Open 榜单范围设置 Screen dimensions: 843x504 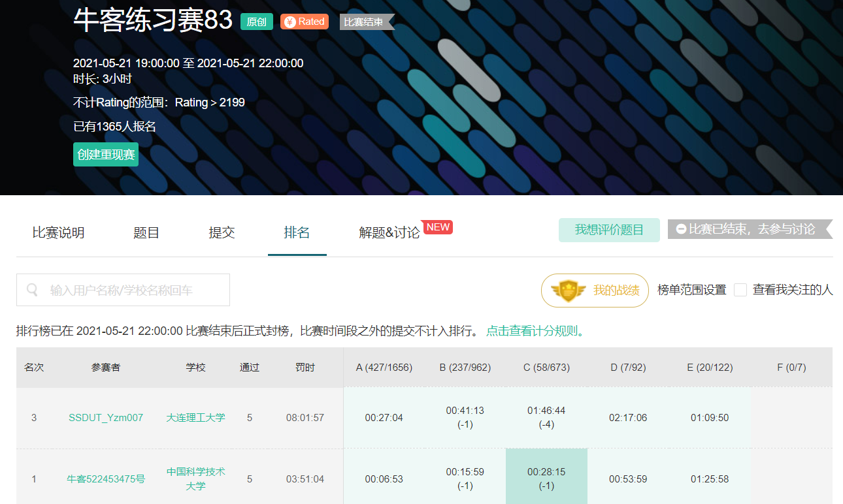(x=692, y=290)
